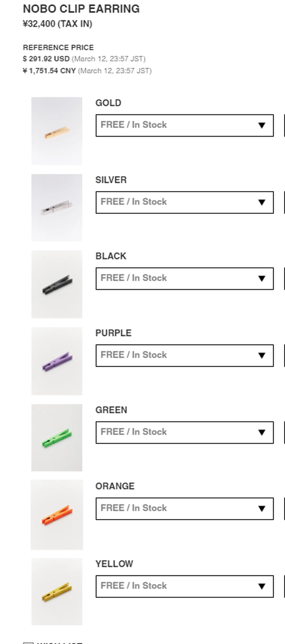
Task: Open the black clip earring image
Action: 57,284
